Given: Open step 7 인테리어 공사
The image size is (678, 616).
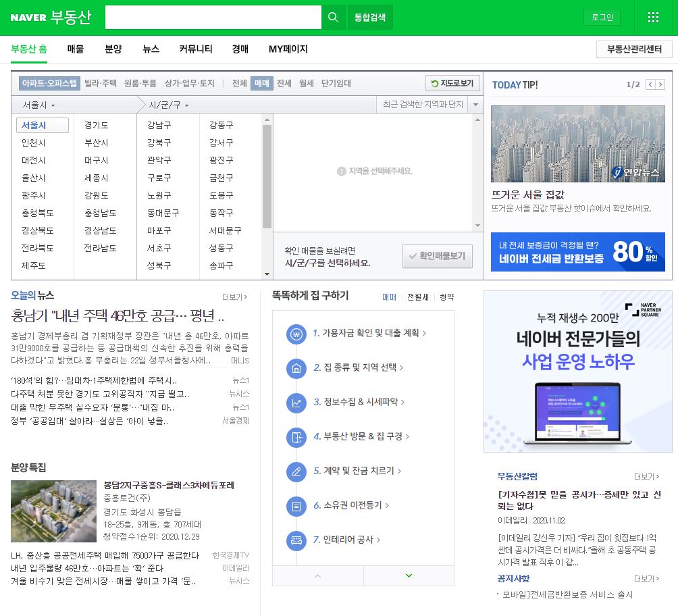Looking at the screenshot, I should point(347,540).
